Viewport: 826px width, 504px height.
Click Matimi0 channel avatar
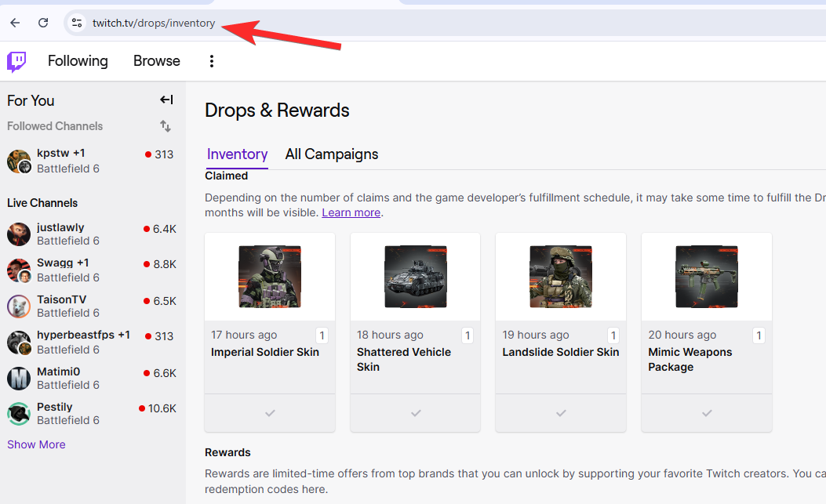pos(19,378)
